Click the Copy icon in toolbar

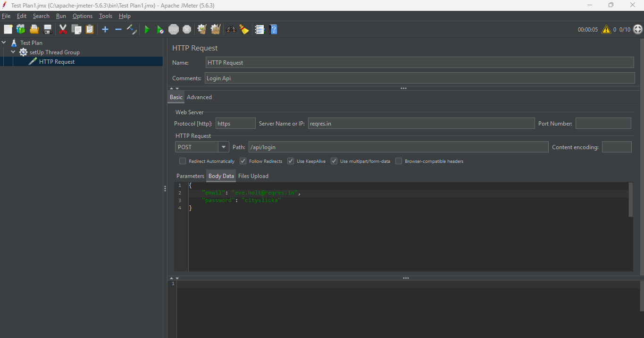tap(76, 29)
